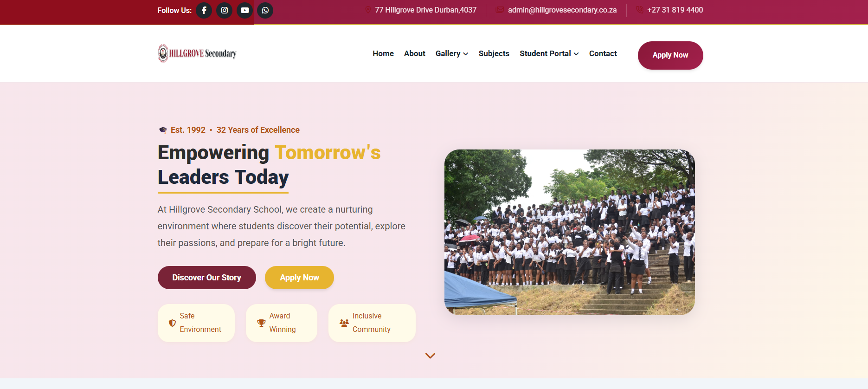Click the Discover Our Story button
Viewport: 868px width, 389px height.
(x=207, y=278)
